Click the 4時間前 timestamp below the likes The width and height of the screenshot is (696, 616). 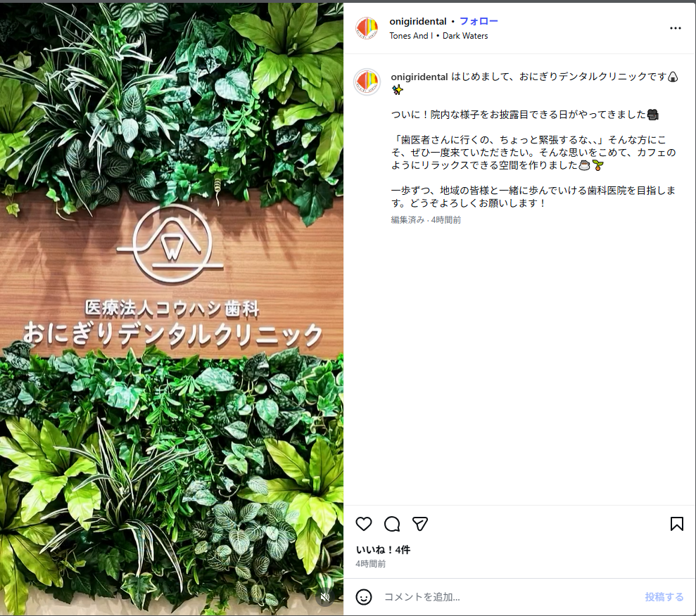(x=371, y=564)
